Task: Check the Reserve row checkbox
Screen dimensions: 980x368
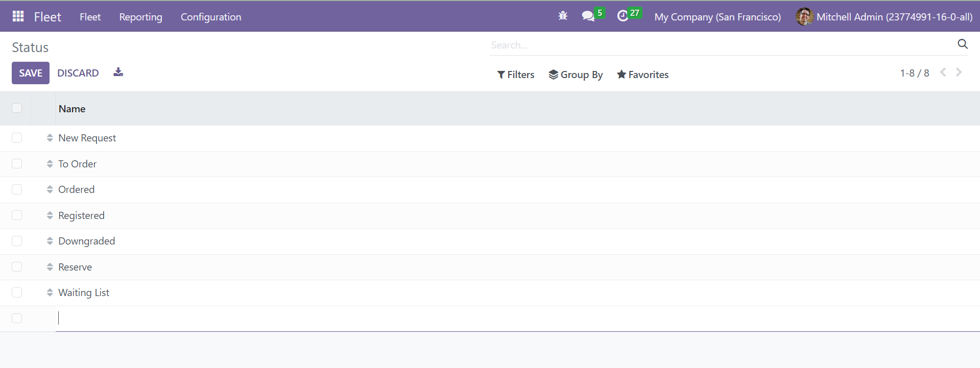Action: [x=17, y=266]
